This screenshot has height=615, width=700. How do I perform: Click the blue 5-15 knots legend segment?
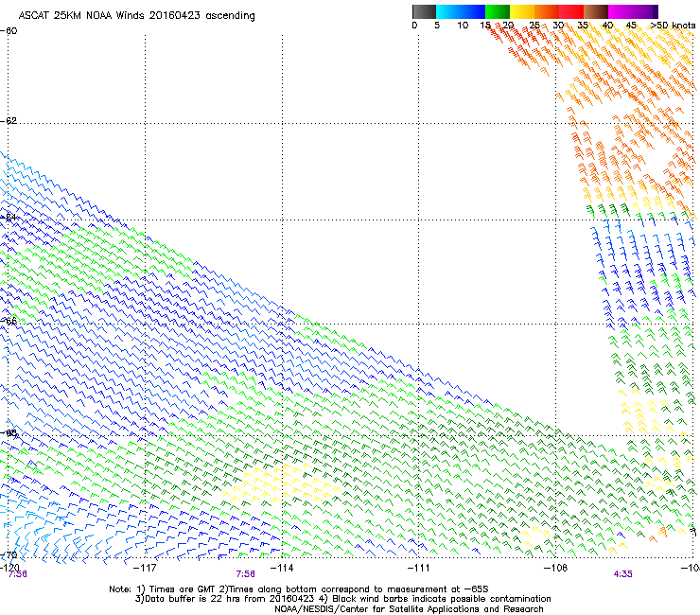click(461, 11)
